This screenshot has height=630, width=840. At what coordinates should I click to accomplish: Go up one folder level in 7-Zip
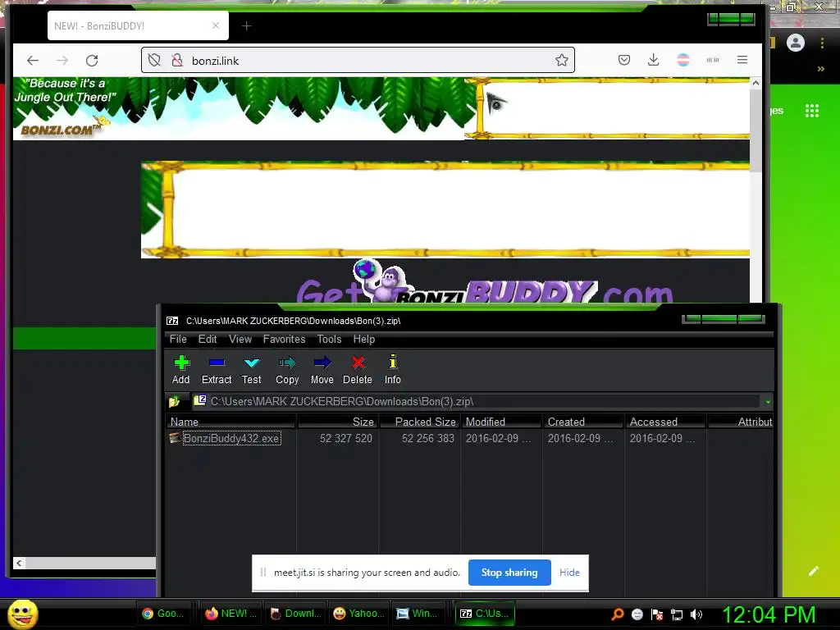tap(175, 401)
